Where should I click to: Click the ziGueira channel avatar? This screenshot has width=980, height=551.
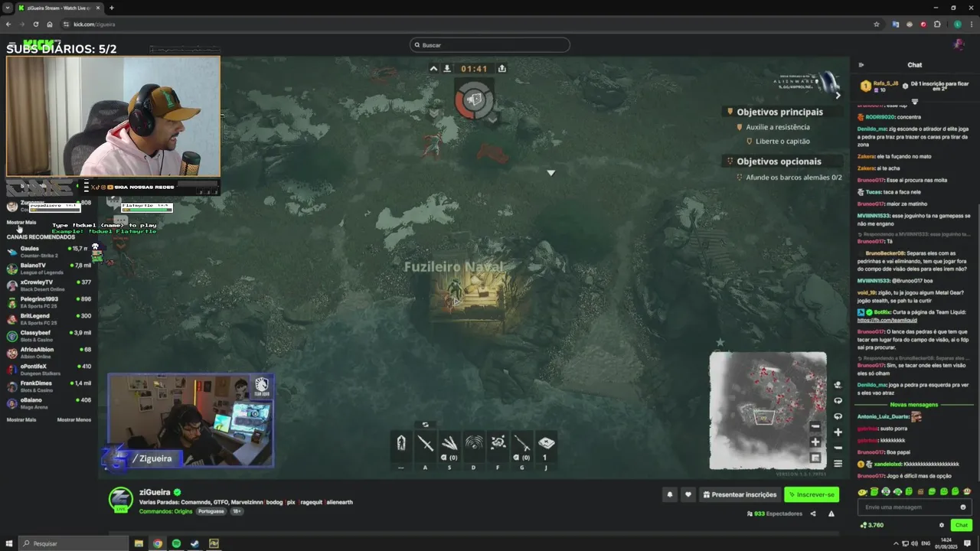pyautogui.click(x=120, y=499)
